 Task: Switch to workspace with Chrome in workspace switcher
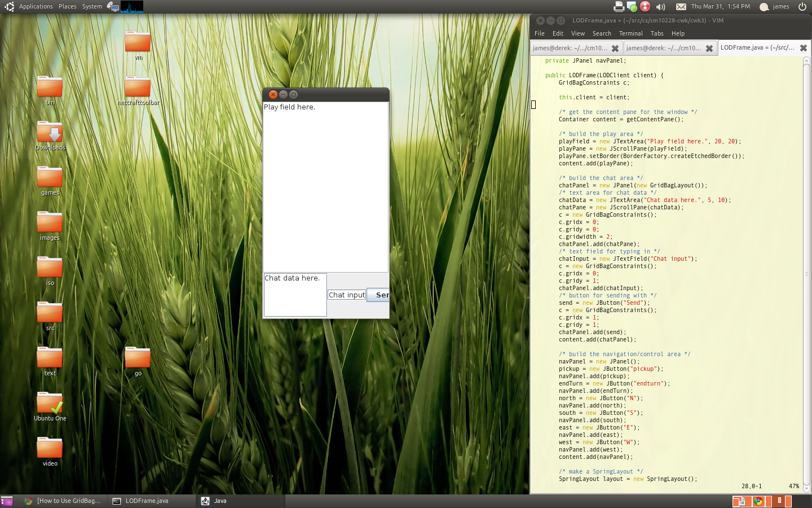point(758,501)
